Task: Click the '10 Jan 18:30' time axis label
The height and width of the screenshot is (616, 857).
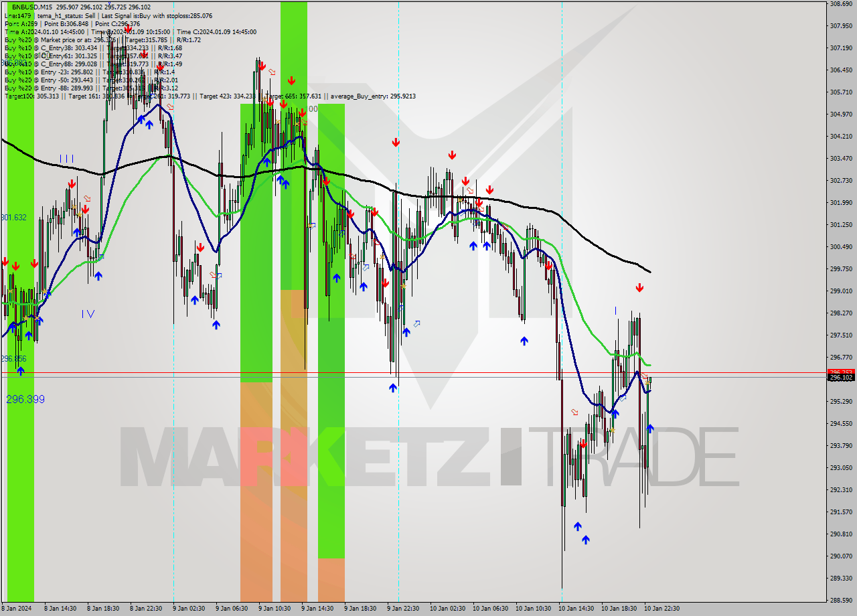Action: click(x=619, y=609)
